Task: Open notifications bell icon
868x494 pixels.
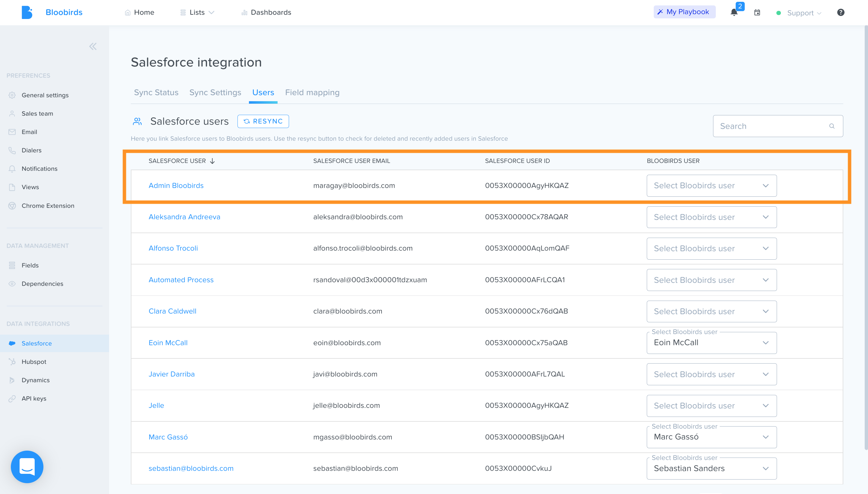Action: coord(734,13)
